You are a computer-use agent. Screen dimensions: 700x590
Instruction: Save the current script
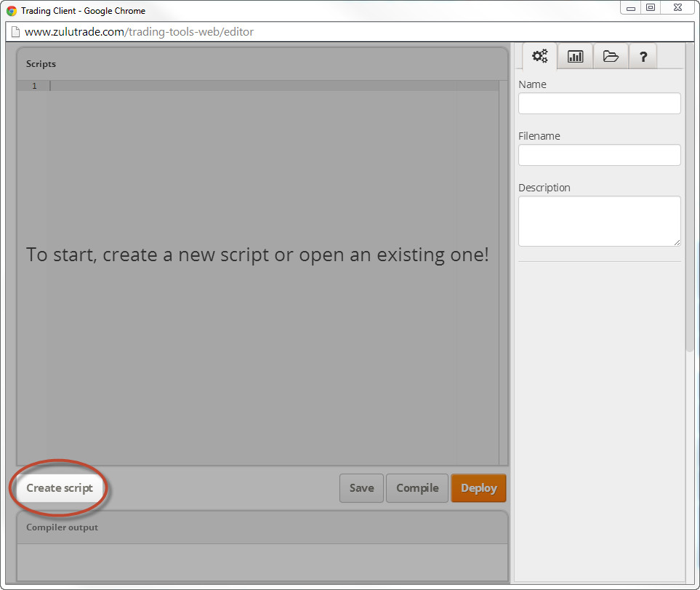(x=361, y=488)
